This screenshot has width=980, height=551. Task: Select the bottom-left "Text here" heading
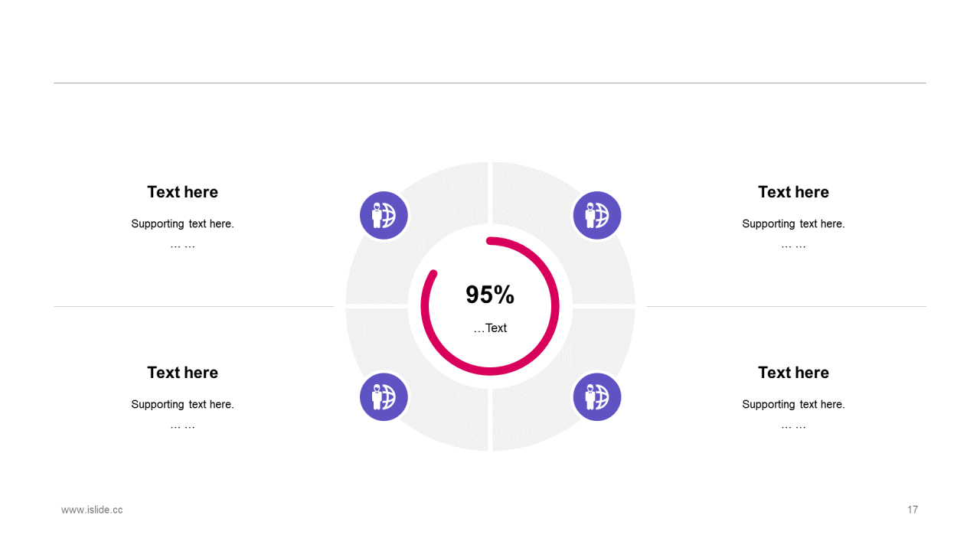[182, 373]
